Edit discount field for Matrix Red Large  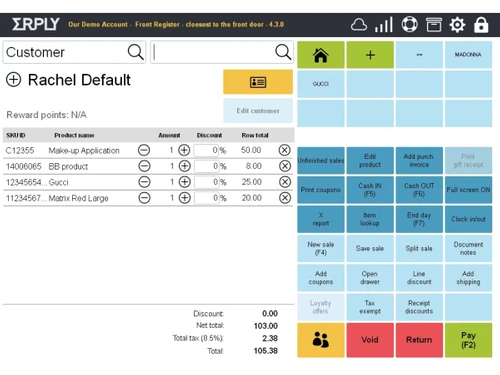206,198
